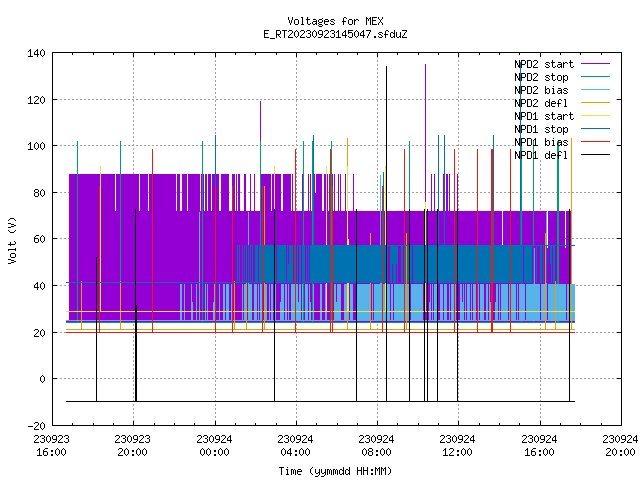Click the 0 y-axis tick label
This screenshot has width=640, height=480.
click(42, 379)
